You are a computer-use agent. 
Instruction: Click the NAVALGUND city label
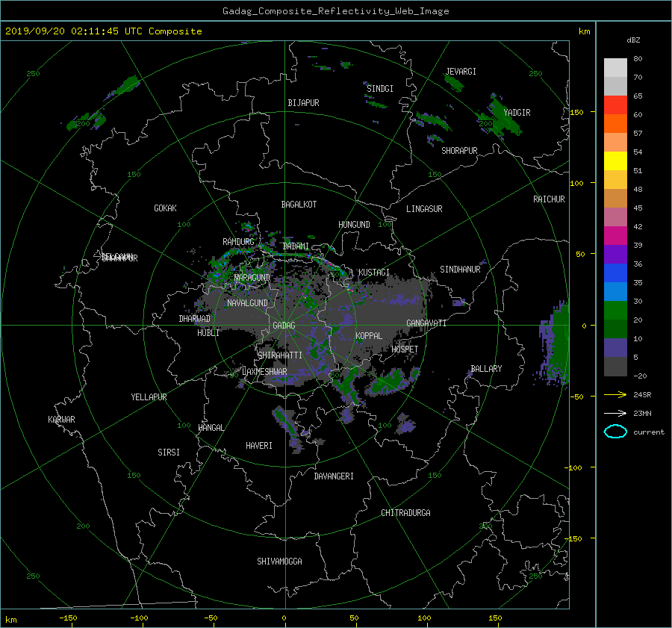(x=247, y=303)
